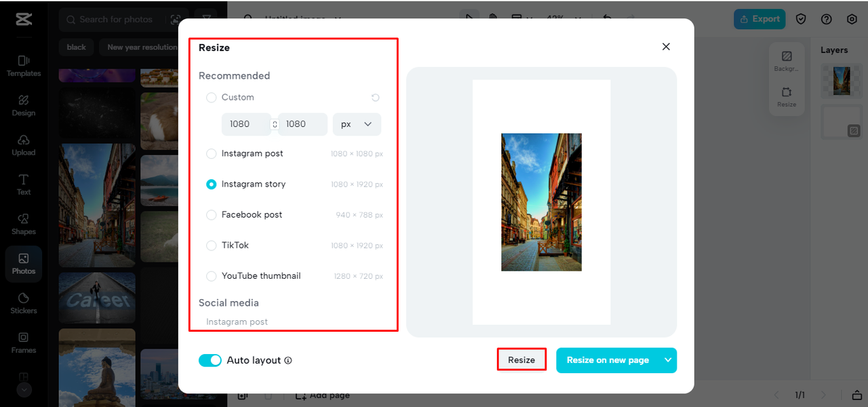Click the custom width field showing 1080
The image size is (868, 407).
[245, 124]
